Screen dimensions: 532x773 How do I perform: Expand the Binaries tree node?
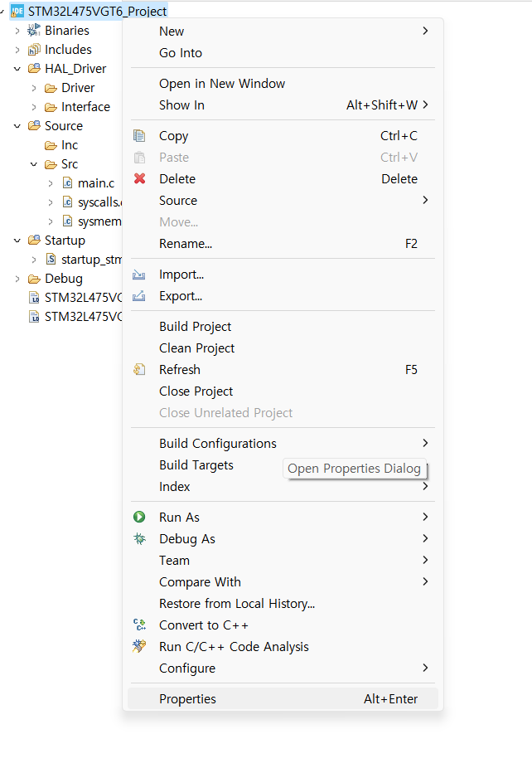click(17, 31)
